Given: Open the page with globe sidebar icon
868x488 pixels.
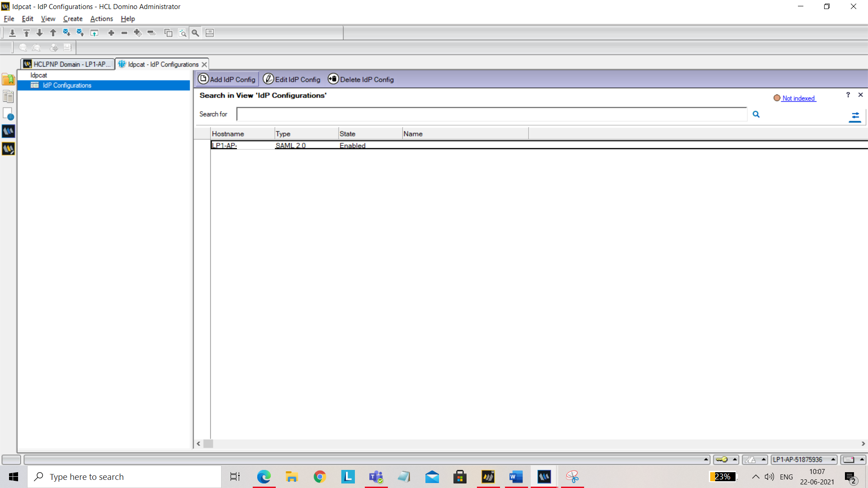Looking at the screenshot, I should (x=9, y=114).
